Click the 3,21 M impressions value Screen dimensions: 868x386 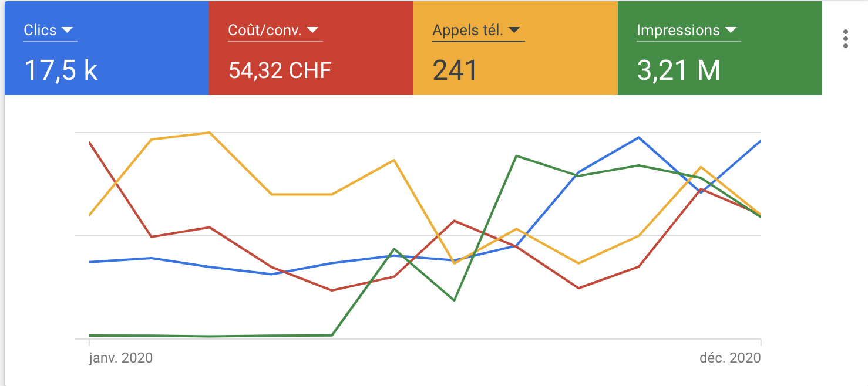pos(678,70)
